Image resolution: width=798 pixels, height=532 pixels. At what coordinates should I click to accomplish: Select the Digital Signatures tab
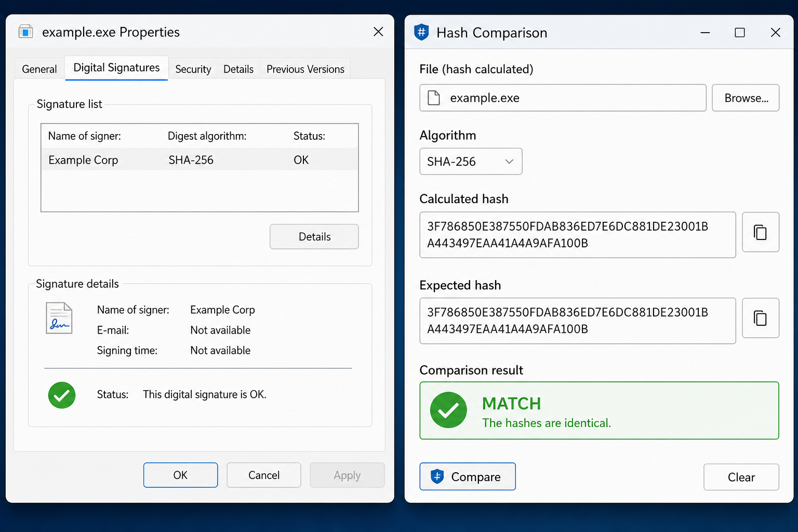(116, 68)
